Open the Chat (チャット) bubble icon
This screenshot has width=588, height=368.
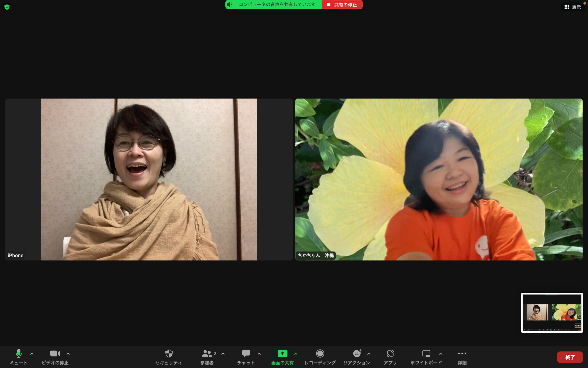[x=246, y=354]
